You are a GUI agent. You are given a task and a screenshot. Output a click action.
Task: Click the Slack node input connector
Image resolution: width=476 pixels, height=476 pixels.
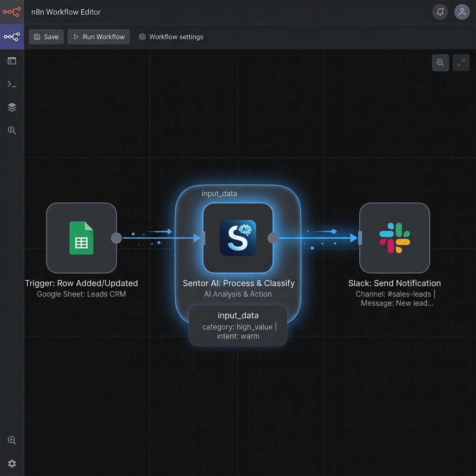click(x=360, y=238)
